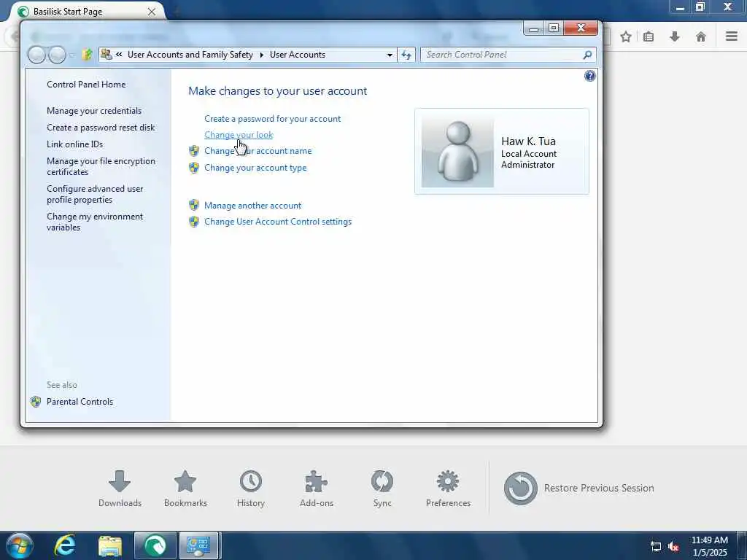Open Control Panel help icon
Image resolution: width=747 pixels, height=560 pixels.
click(x=589, y=76)
